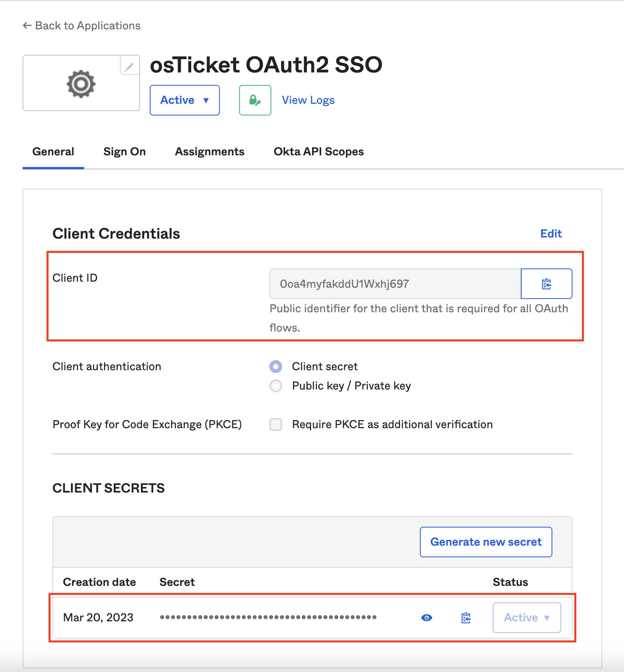Image resolution: width=624 pixels, height=672 pixels.
Task: Click the green key icon next to Active
Action: click(254, 100)
